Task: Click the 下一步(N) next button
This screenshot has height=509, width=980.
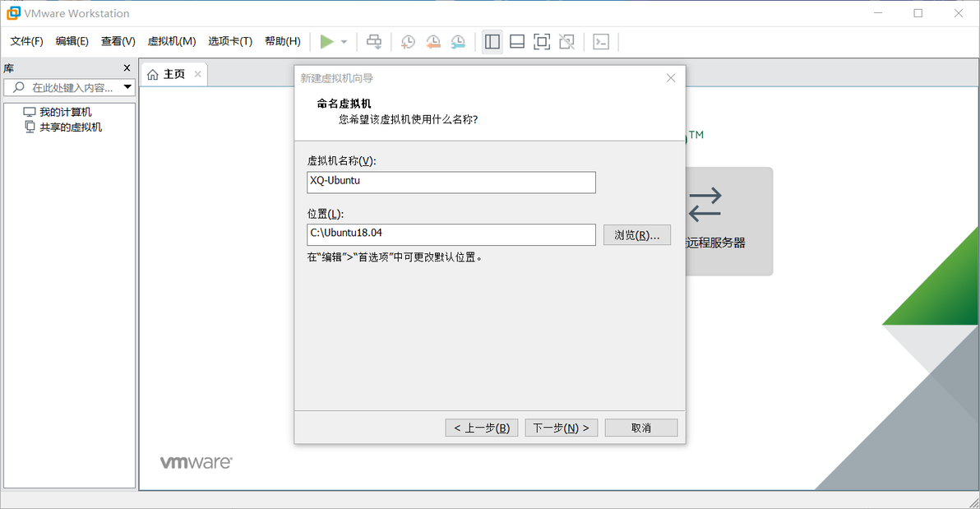Action: (x=562, y=428)
